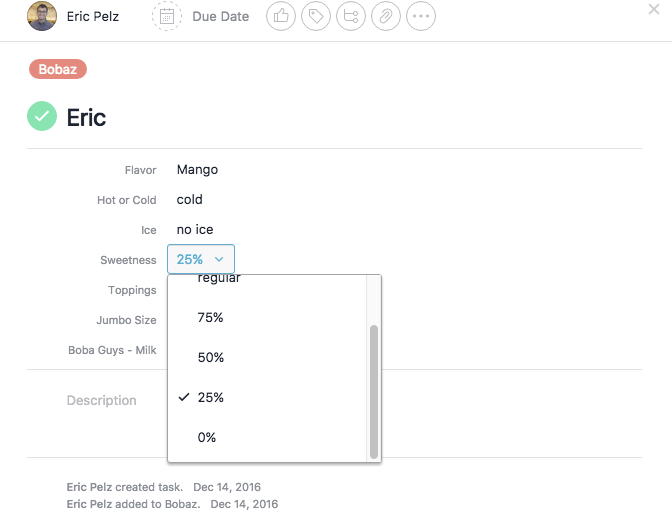672x527 pixels.
Task: Open the tags icon
Action: click(x=316, y=16)
